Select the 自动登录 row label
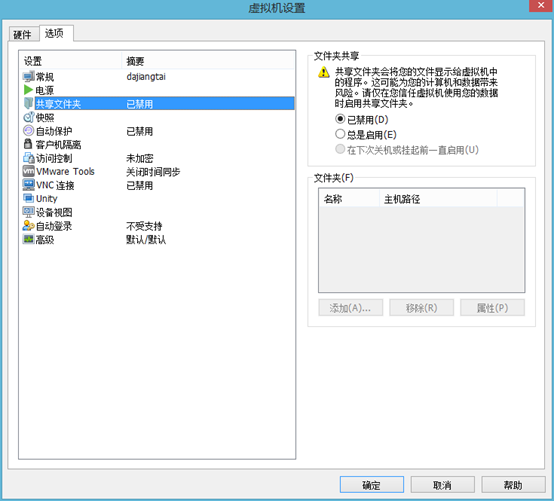This screenshot has width=554, height=501. point(54,226)
